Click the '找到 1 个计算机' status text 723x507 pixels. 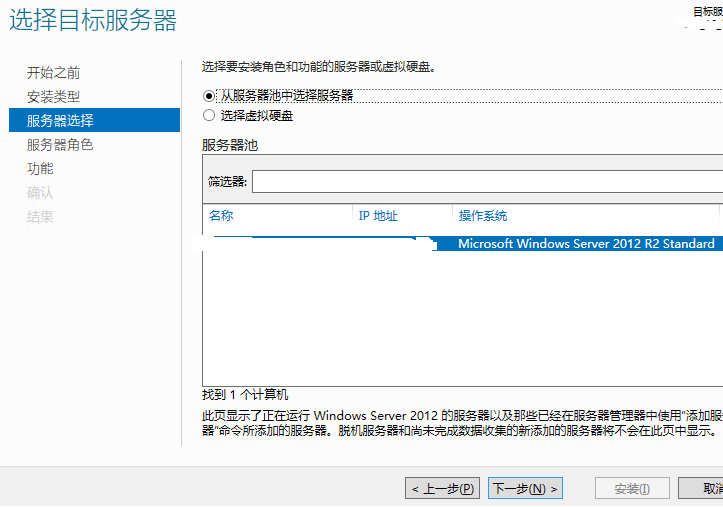pyautogui.click(x=245, y=395)
